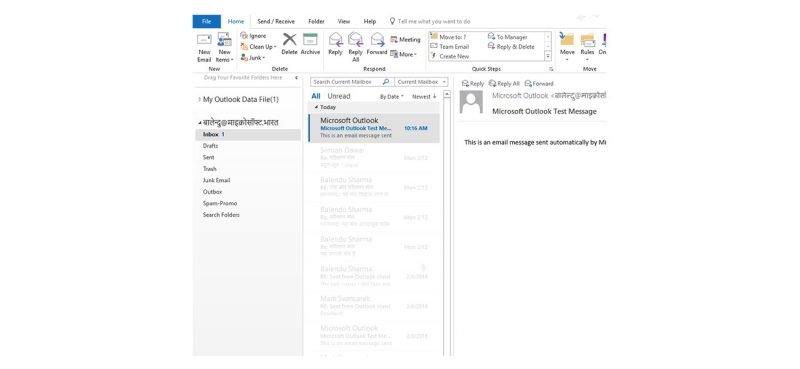Toggle Newest sort order
Screen dimensions: 800x369
click(x=424, y=96)
